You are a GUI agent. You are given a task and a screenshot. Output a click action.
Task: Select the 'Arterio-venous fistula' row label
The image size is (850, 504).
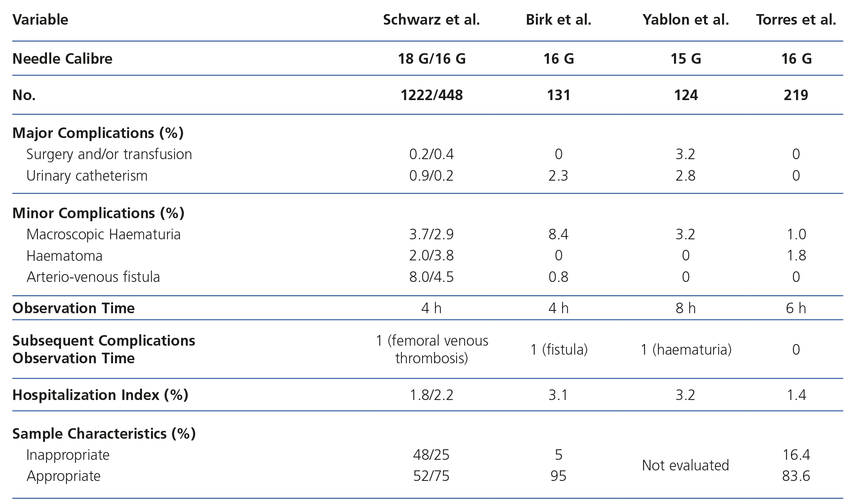click(93, 277)
